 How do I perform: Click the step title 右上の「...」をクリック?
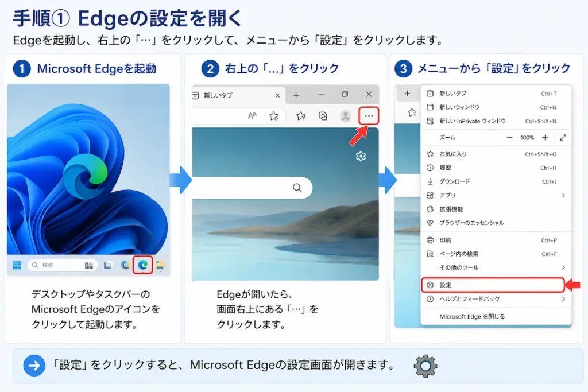coord(281,68)
